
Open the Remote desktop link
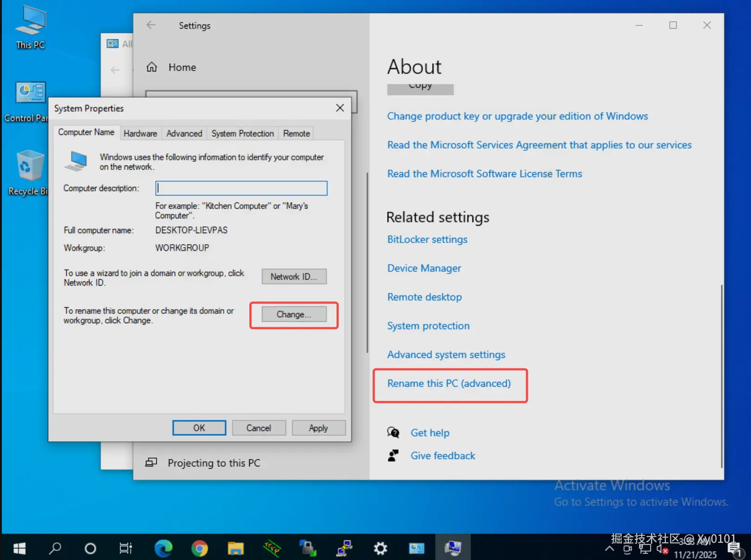425,297
